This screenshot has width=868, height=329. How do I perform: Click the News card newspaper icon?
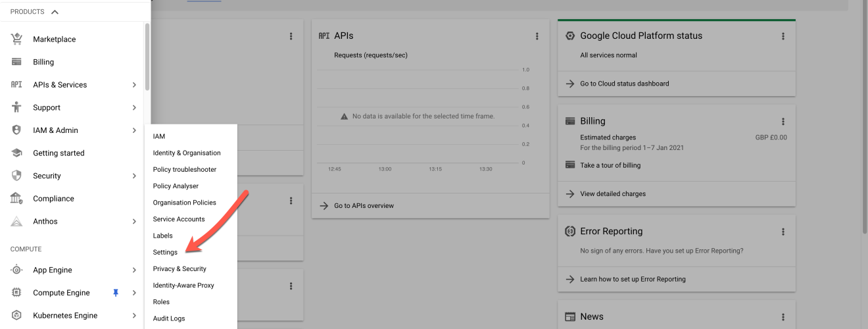(x=570, y=317)
